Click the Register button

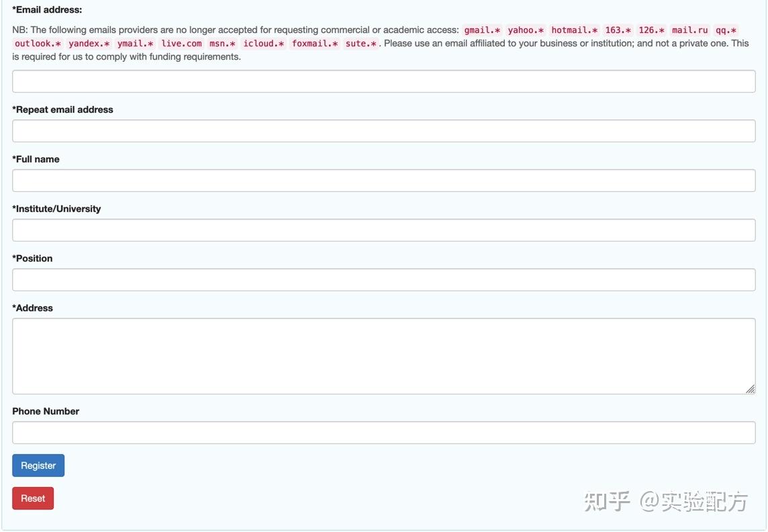38,465
